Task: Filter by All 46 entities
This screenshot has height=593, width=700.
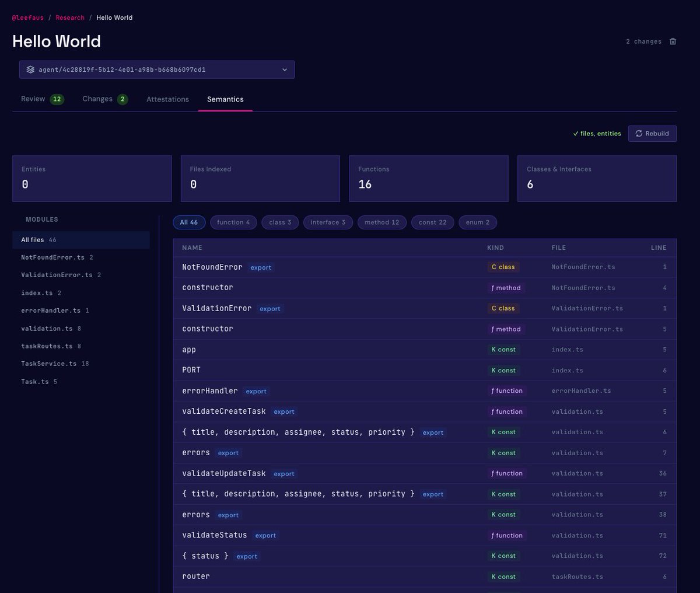Action: [x=188, y=222]
